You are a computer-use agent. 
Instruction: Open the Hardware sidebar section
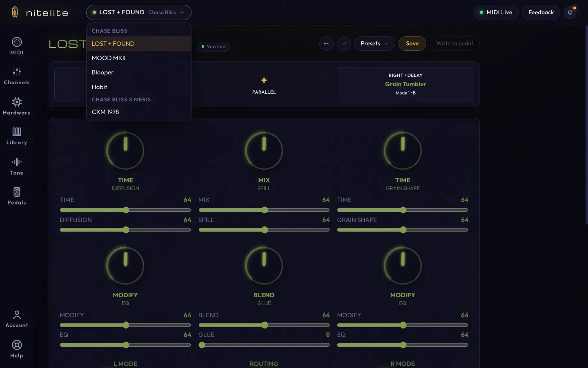17,106
